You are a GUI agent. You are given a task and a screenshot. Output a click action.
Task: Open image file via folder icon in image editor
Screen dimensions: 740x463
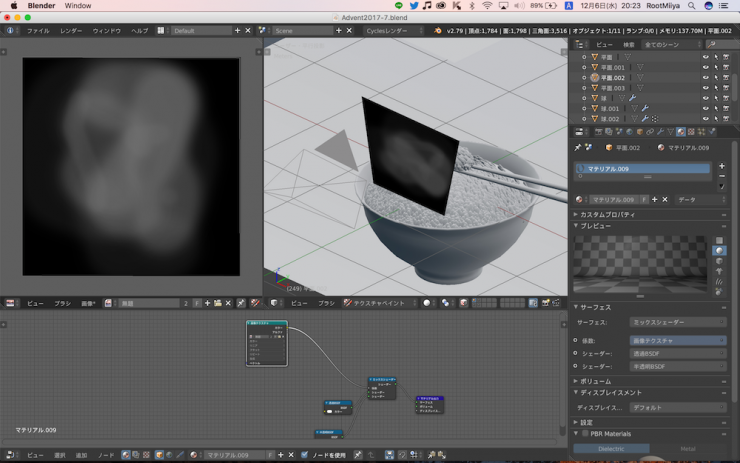(x=218, y=303)
